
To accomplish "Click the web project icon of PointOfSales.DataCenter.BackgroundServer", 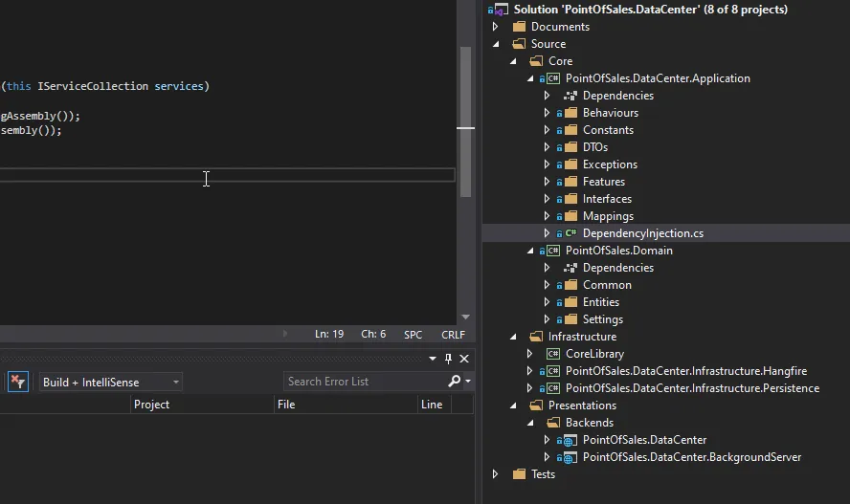I will point(570,457).
